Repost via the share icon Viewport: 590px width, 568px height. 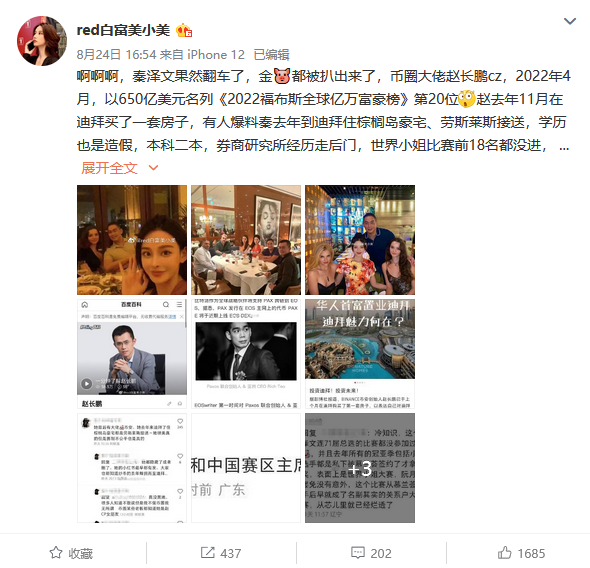[207, 553]
